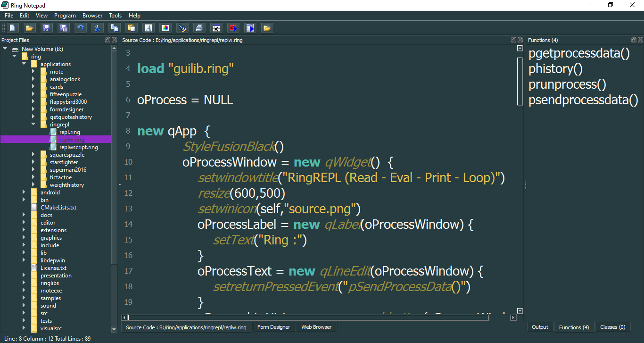
Task: Save the file using the floppy disk icon
Action: [46, 28]
